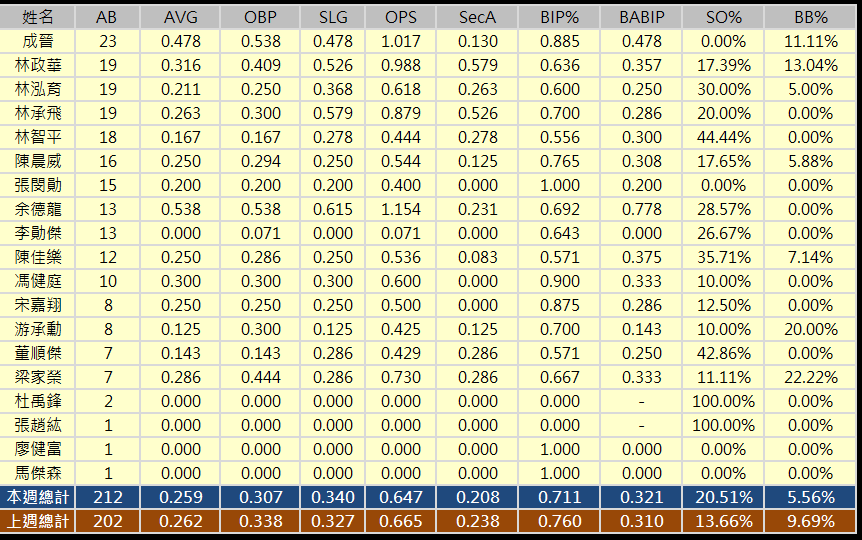Click the 上週總計 row label
The image size is (862, 540).
click(x=38, y=521)
